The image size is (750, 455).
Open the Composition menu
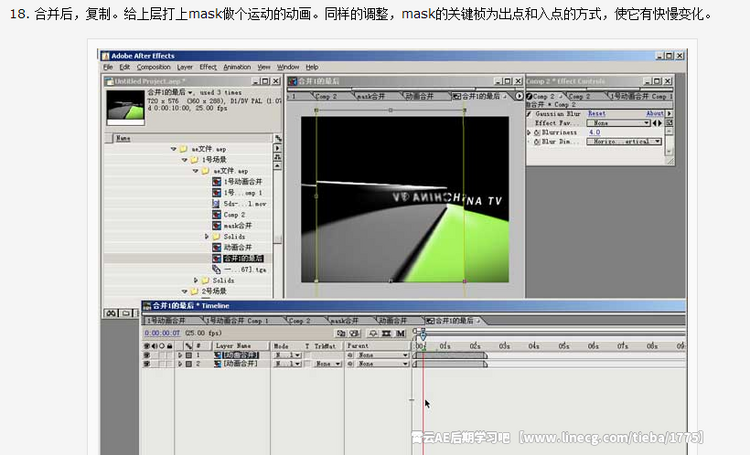pos(154,67)
